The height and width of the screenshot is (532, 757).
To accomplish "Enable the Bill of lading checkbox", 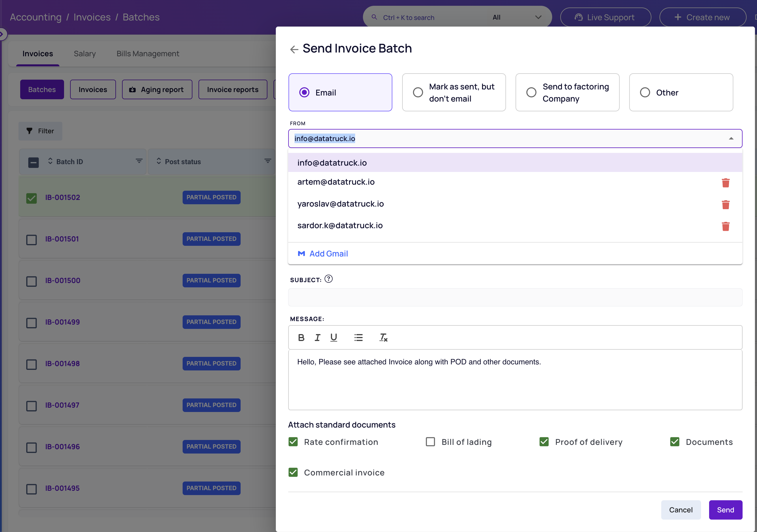I will click(x=430, y=442).
